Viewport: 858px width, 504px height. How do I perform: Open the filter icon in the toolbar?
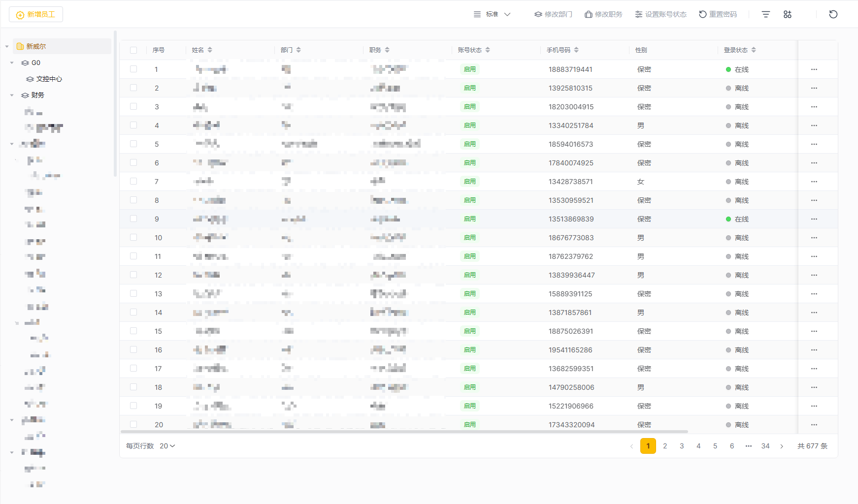click(x=765, y=14)
